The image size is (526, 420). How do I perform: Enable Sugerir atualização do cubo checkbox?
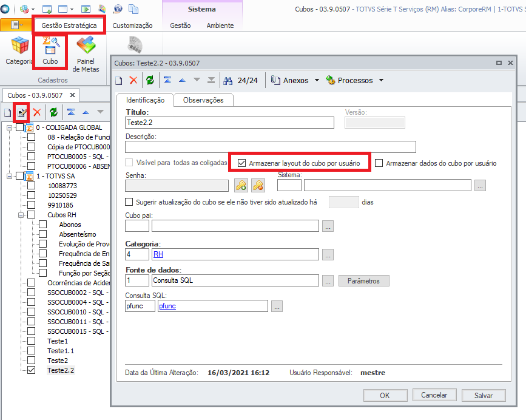pyautogui.click(x=129, y=202)
